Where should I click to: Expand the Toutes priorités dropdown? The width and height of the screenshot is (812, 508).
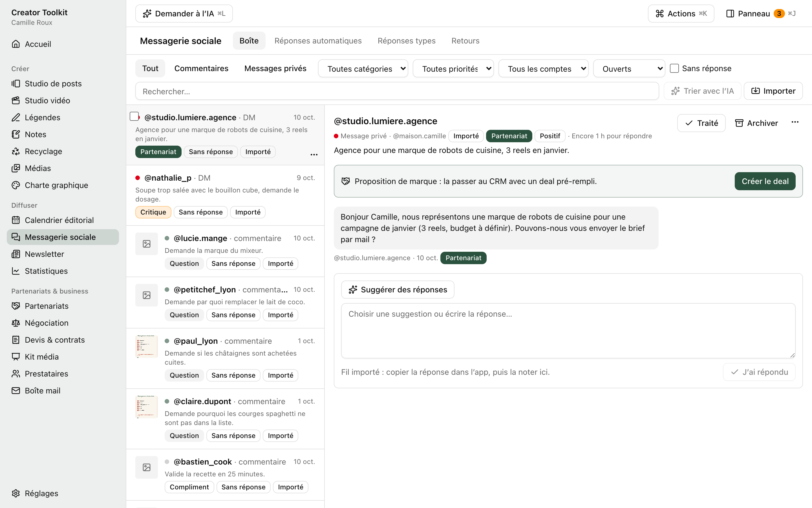[x=453, y=69]
